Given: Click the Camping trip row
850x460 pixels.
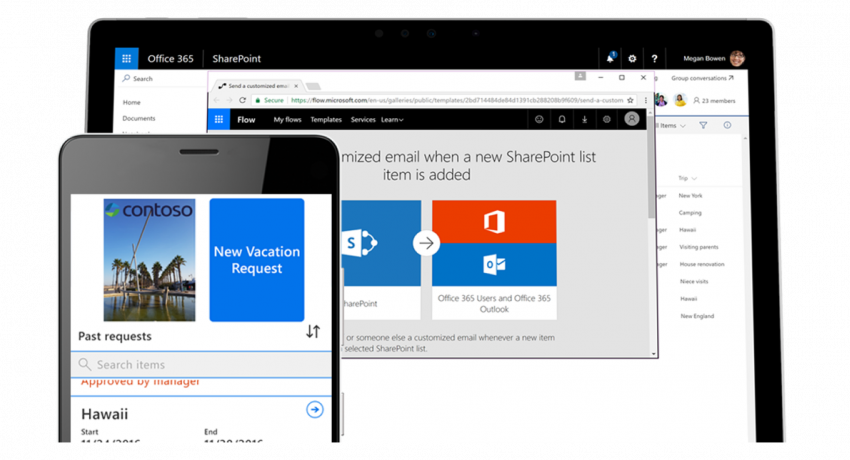Looking at the screenshot, I should click(x=690, y=213).
